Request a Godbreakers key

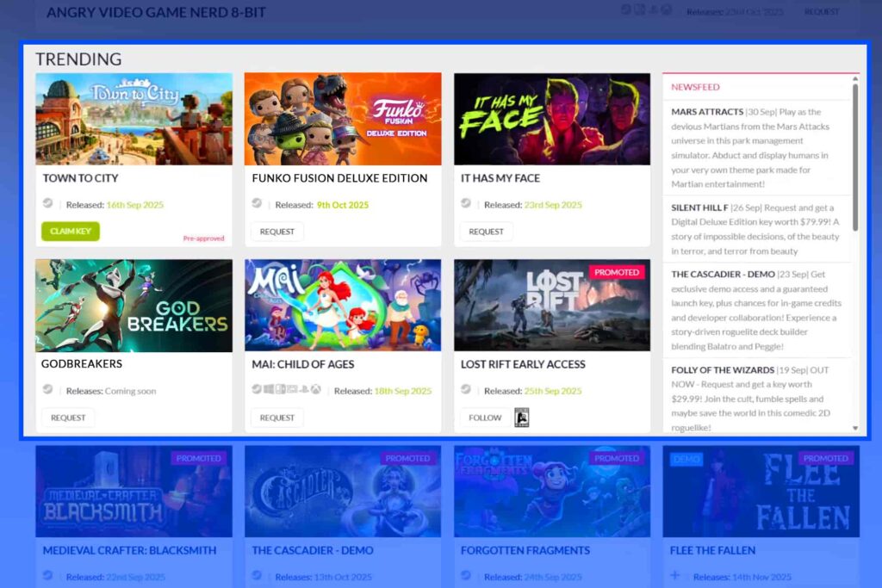(68, 418)
